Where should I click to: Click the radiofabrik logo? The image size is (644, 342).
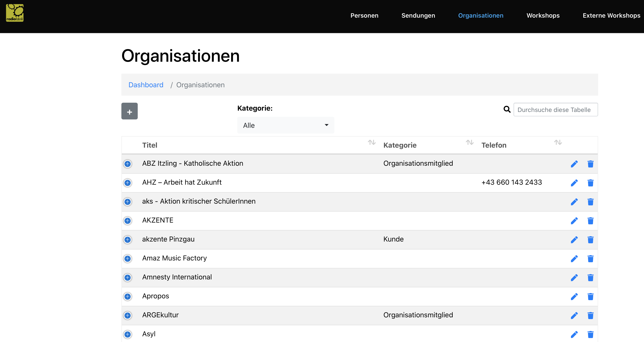click(15, 13)
